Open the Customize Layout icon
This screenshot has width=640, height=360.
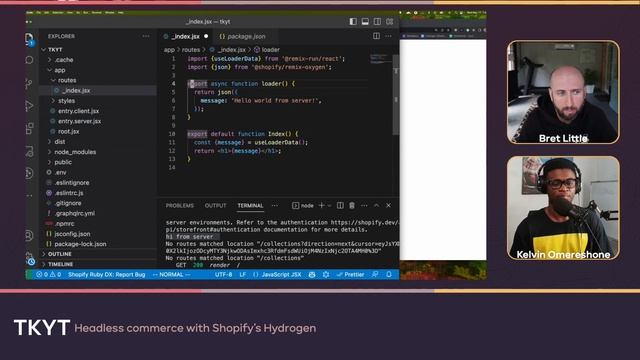tap(390, 22)
